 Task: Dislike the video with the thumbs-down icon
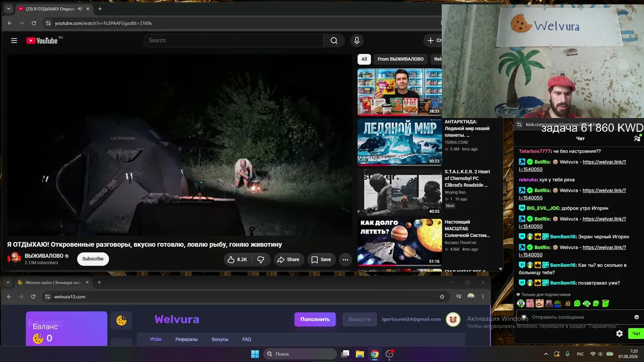[x=261, y=259]
